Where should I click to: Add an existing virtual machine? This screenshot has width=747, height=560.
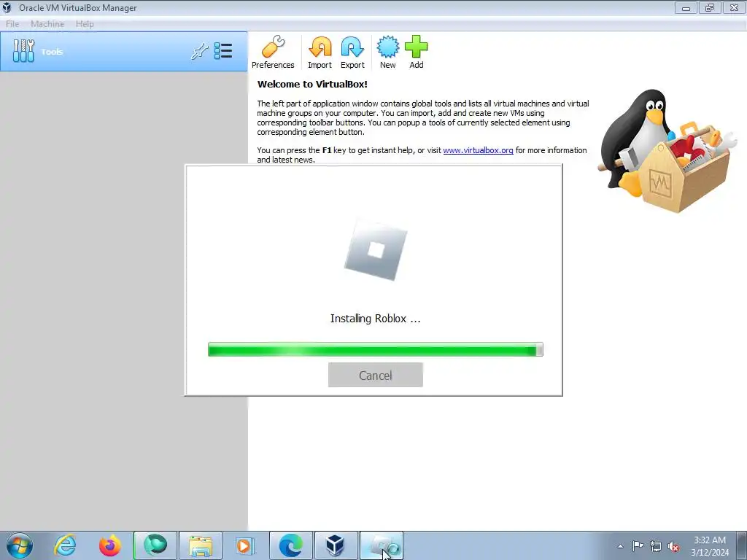click(417, 52)
